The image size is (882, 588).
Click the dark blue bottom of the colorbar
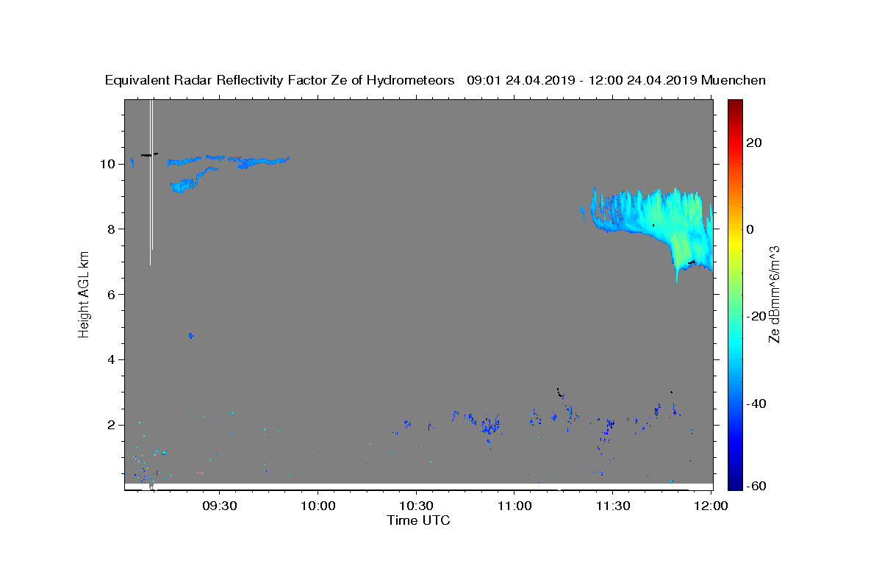tap(735, 481)
